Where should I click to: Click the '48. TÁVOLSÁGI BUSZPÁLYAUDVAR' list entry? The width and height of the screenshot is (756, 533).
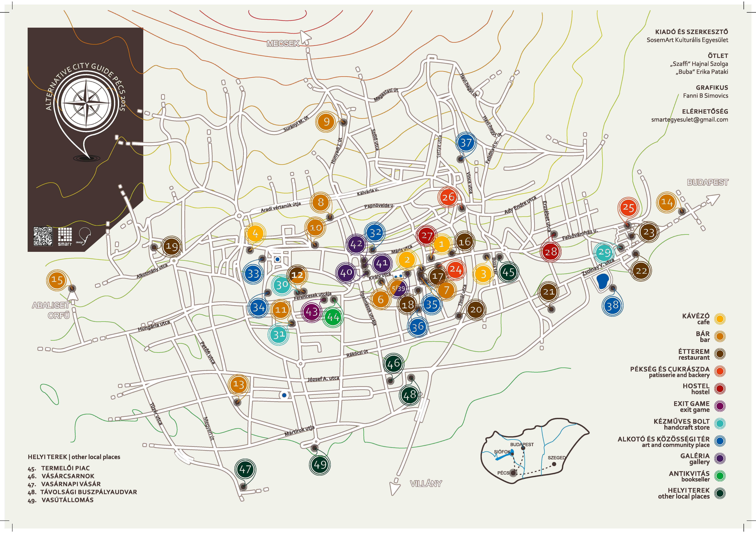tap(82, 492)
